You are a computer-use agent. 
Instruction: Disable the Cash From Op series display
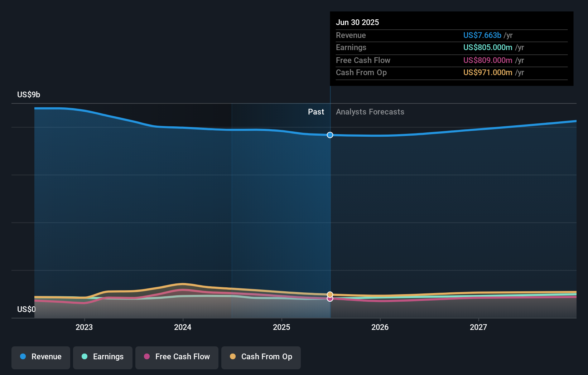[261, 357]
